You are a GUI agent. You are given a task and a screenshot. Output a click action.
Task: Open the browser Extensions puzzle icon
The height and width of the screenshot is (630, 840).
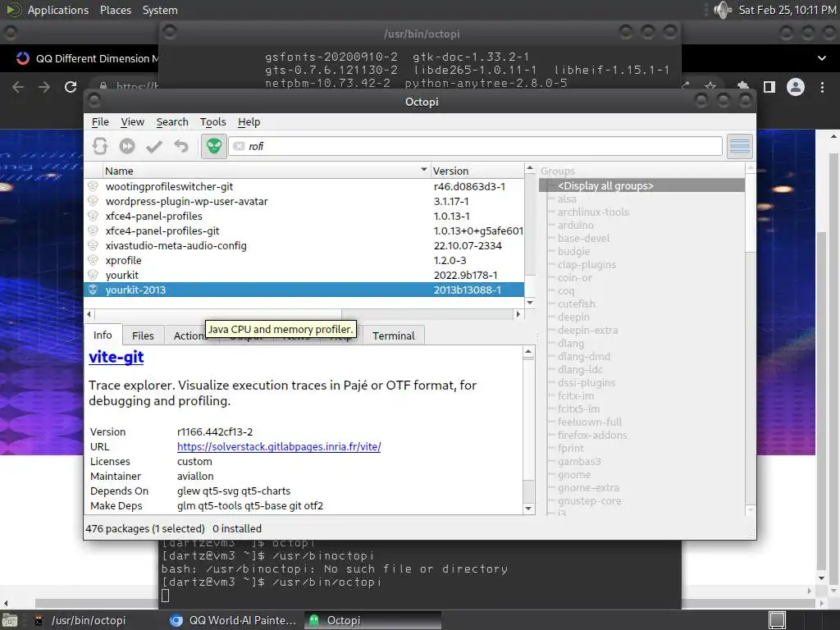(743, 86)
